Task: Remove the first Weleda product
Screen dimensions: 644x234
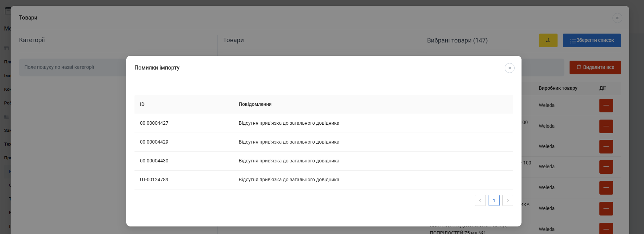Action: (606, 106)
